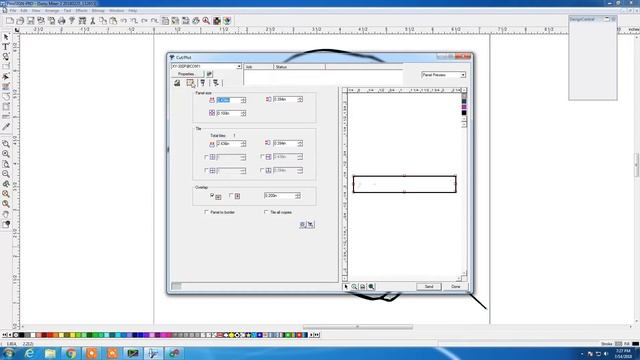Click the Done button
Screen dimensions: 640x360
pos(456,287)
